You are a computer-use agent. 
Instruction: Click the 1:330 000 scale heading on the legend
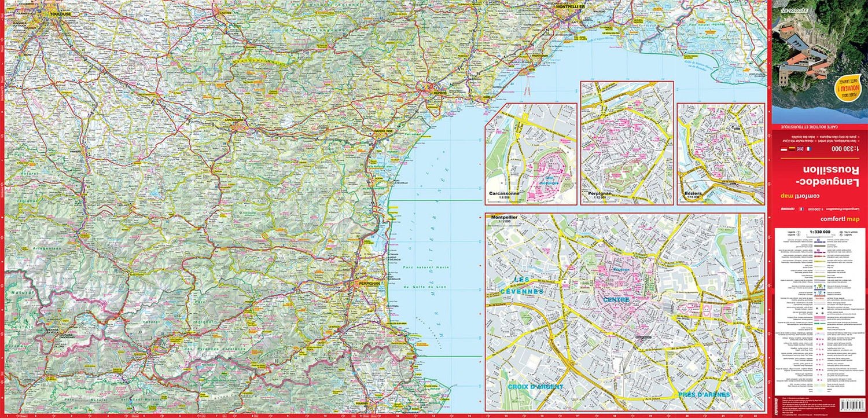click(820, 232)
